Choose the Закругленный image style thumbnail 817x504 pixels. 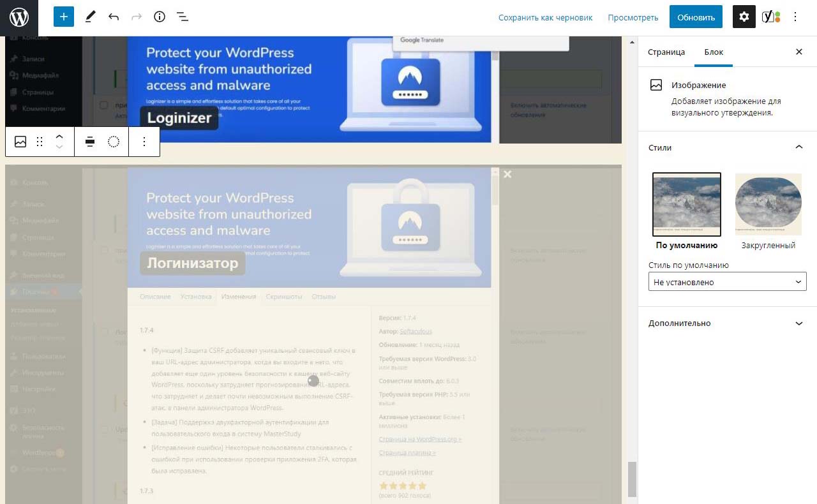point(768,205)
